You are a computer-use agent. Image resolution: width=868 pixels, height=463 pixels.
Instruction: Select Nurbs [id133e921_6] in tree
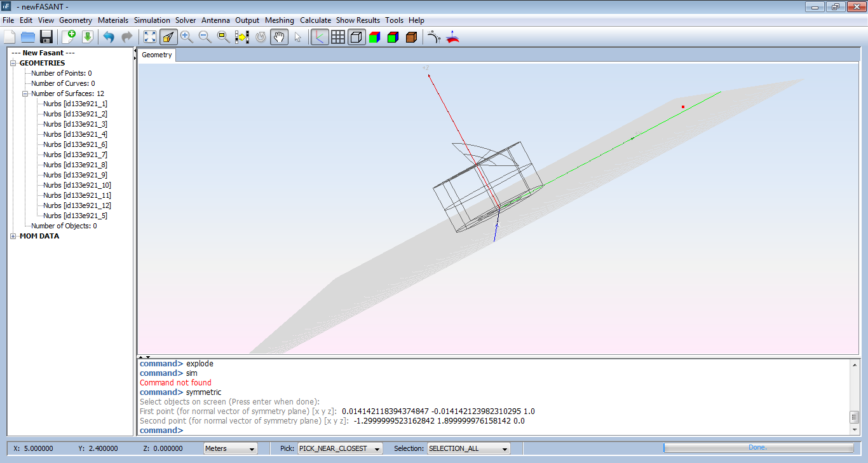75,144
